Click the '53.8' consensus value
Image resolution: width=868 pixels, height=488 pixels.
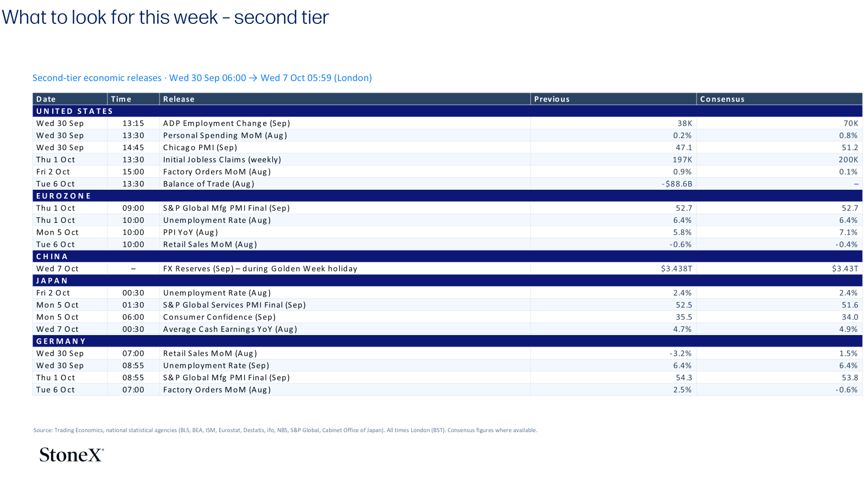tap(850, 377)
